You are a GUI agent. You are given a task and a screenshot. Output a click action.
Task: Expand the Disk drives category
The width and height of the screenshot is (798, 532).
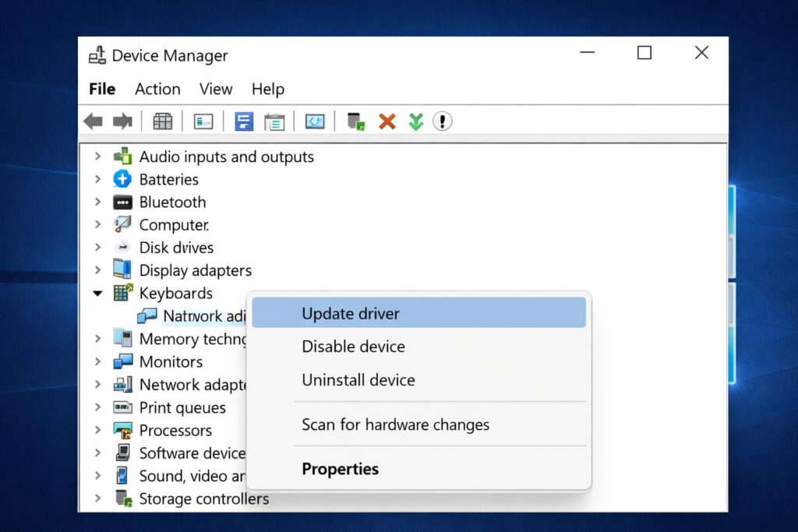[x=97, y=248]
